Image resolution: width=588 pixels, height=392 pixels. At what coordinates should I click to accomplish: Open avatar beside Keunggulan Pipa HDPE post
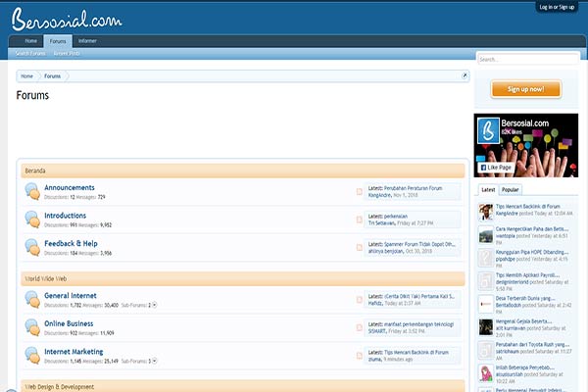(x=486, y=259)
